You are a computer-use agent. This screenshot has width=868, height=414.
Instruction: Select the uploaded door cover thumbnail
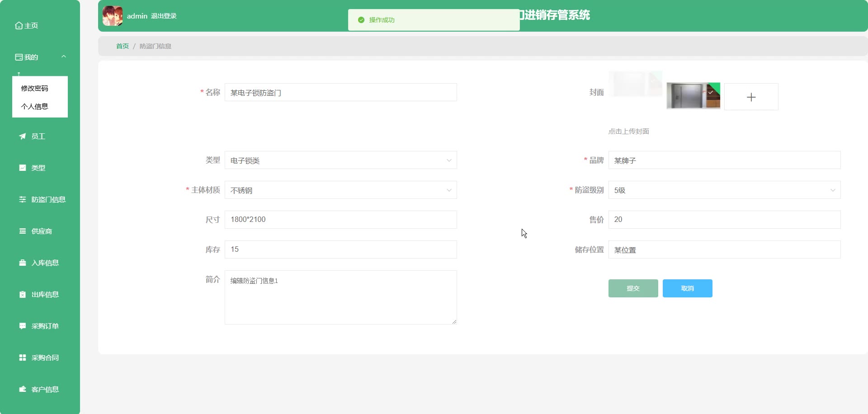point(693,95)
